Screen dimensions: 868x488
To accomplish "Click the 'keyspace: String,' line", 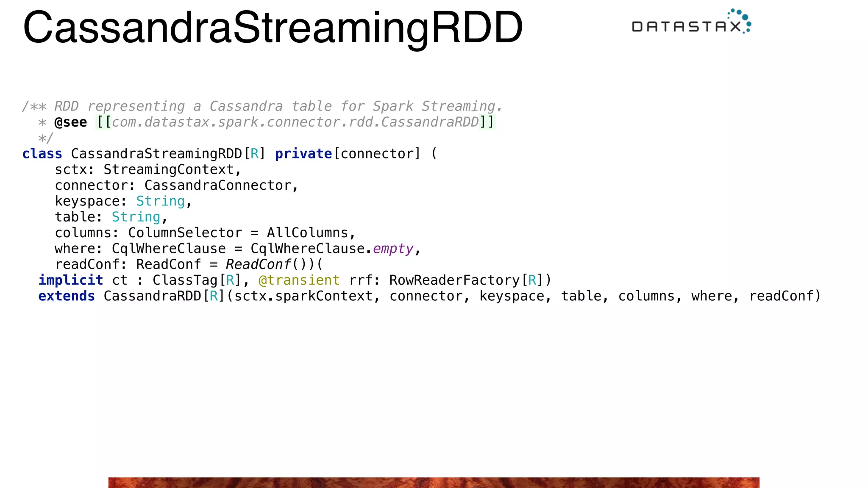I will click(123, 201).
